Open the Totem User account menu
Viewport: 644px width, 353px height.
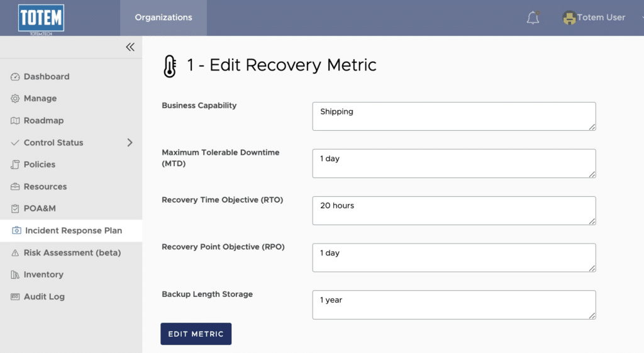point(601,18)
